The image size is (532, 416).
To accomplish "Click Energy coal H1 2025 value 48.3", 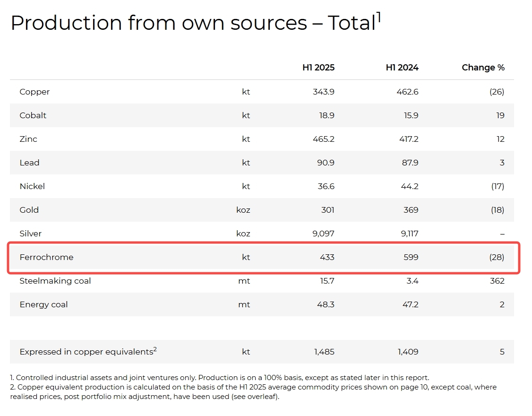I will coord(325,304).
